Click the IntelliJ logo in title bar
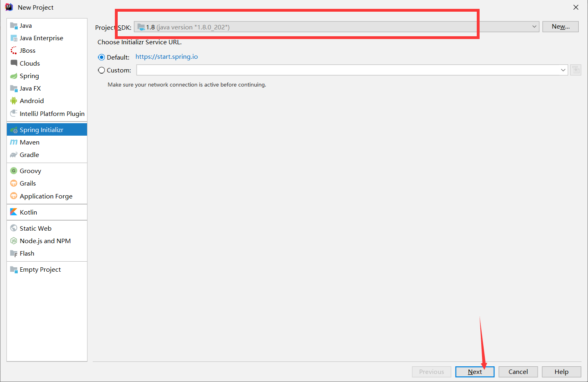The image size is (588, 382). pyautogui.click(x=9, y=7)
